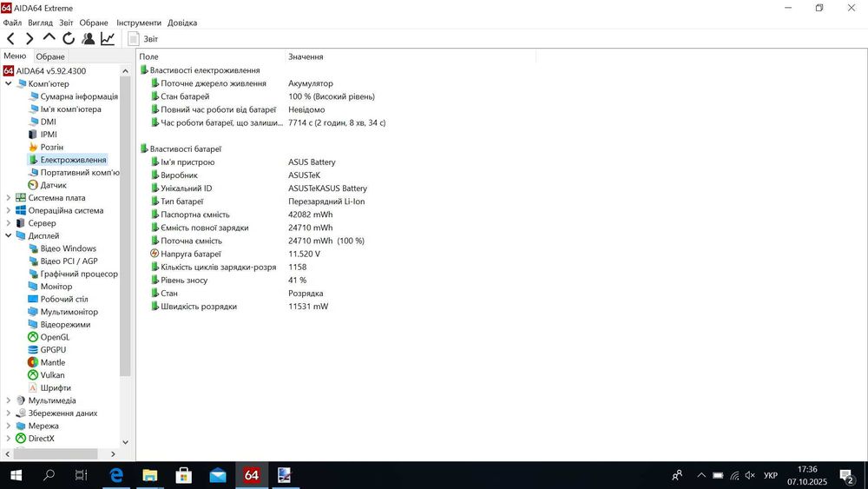Go up one level with the up arrow icon
Screen dimensions: 868x489
pyautogui.click(x=49, y=37)
